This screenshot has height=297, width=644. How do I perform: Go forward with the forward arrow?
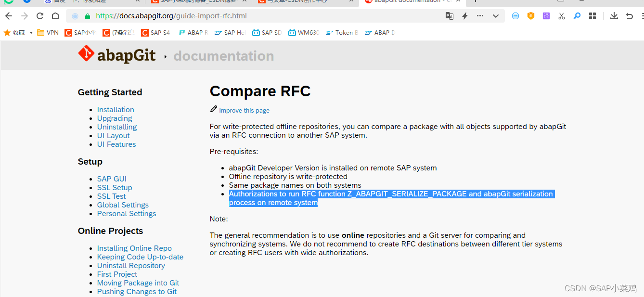25,16
